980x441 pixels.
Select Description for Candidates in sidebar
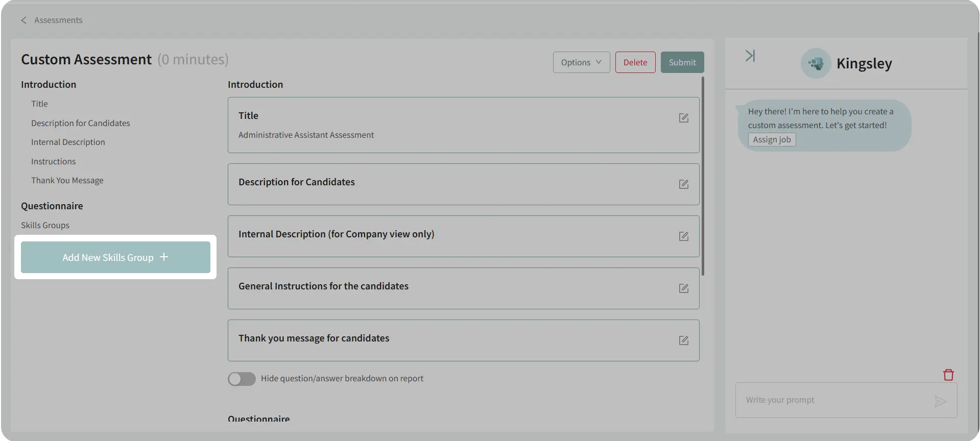coord(81,124)
